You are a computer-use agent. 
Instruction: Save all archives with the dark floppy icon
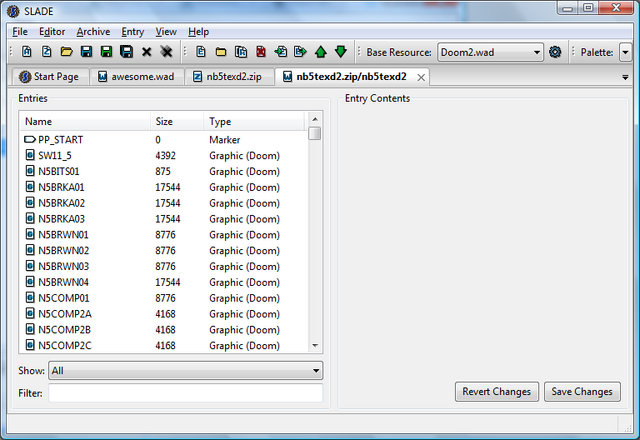[x=127, y=52]
